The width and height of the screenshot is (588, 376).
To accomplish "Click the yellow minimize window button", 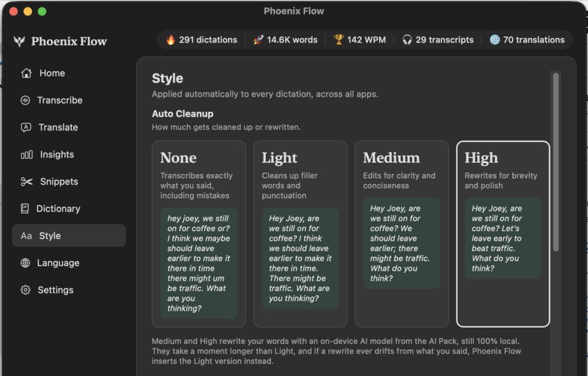I will pos(28,11).
